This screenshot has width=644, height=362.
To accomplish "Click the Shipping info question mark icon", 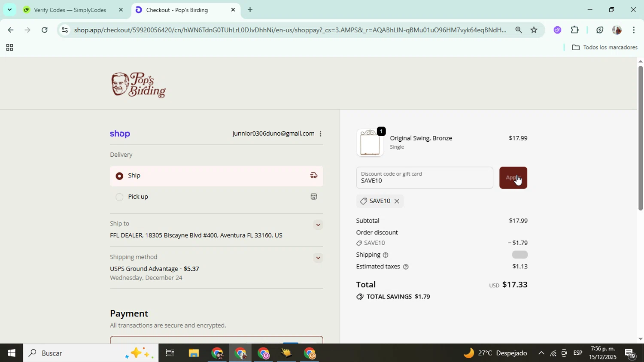I will (386, 255).
